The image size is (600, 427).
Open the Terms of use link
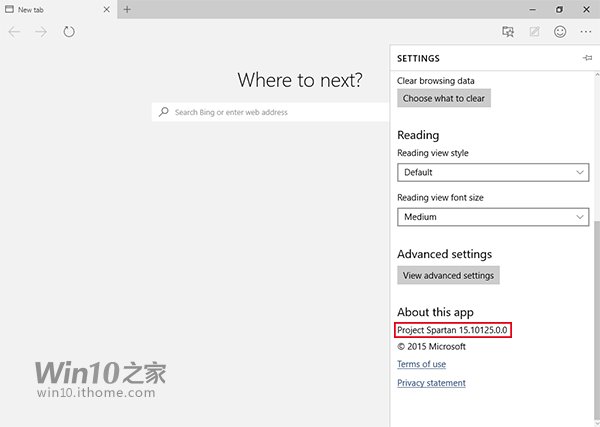click(x=421, y=364)
